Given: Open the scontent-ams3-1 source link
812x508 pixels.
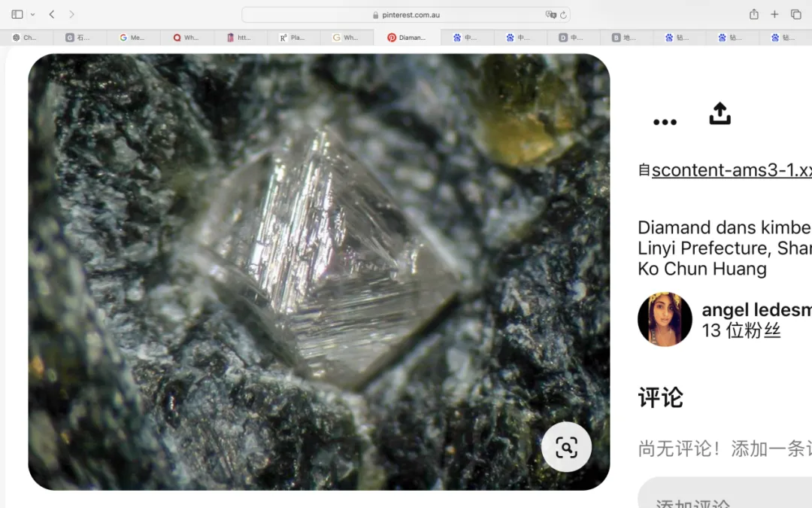Looking at the screenshot, I should 732,170.
